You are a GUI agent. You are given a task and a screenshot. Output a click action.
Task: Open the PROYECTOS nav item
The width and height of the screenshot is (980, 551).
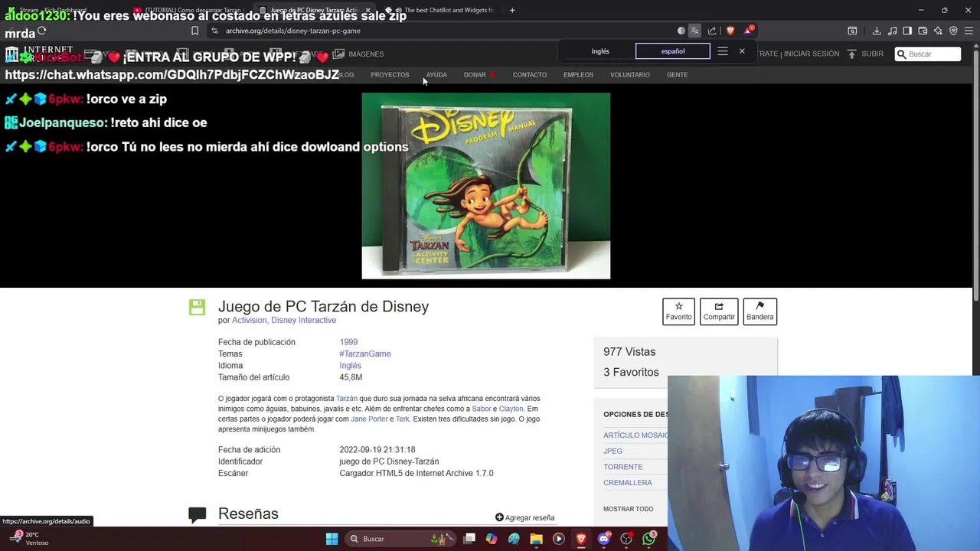pos(390,75)
